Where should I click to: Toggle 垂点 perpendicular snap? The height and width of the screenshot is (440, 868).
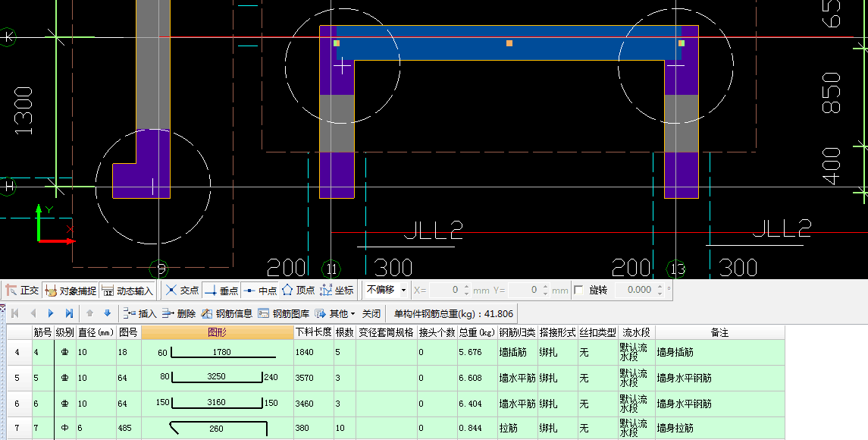coord(221,291)
